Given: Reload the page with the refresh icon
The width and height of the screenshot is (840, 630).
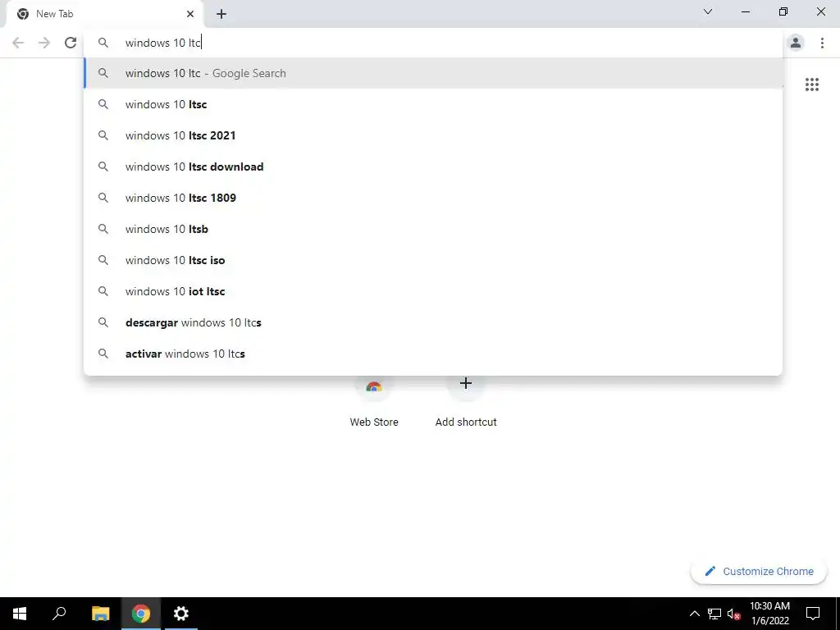Looking at the screenshot, I should pos(71,43).
